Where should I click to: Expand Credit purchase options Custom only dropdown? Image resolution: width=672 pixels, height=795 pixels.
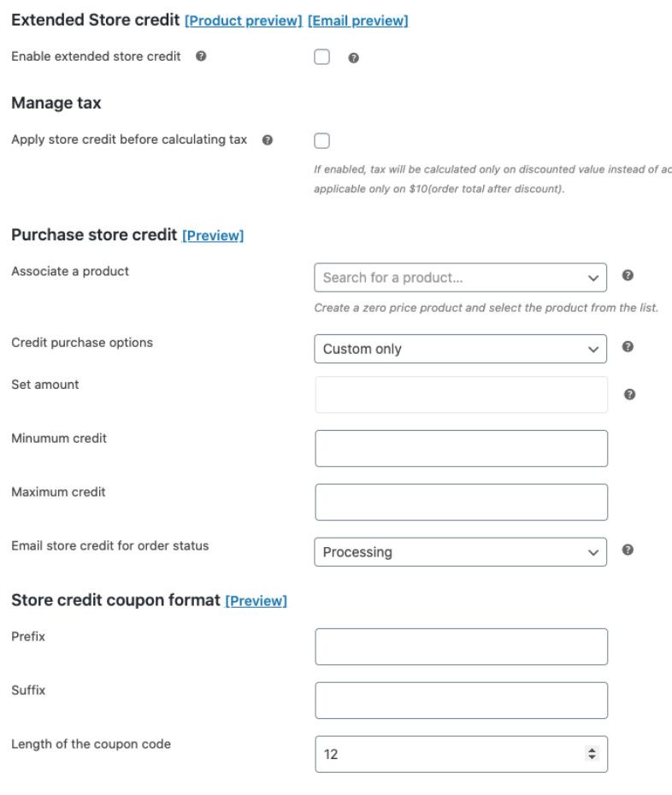460,349
